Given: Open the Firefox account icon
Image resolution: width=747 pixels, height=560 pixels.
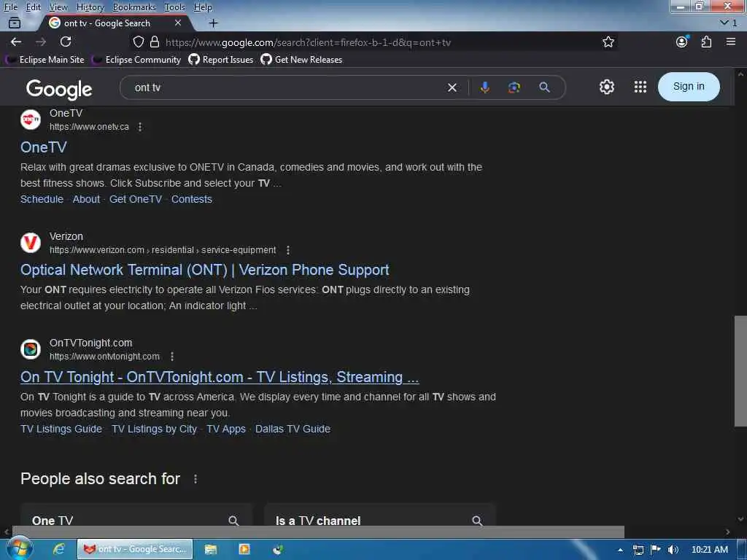Looking at the screenshot, I should tap(682, 42).
